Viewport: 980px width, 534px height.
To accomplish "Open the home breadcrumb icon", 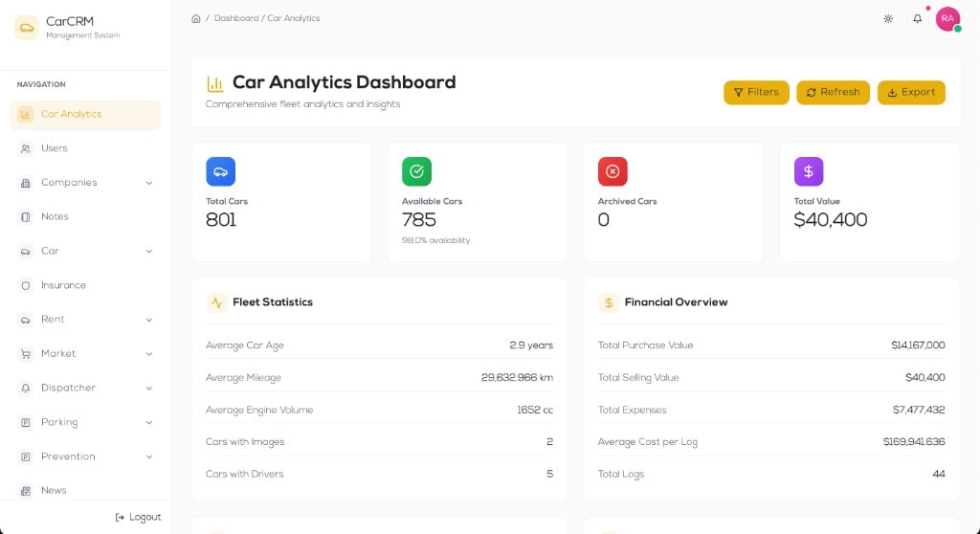I will [x=195, y=19].
